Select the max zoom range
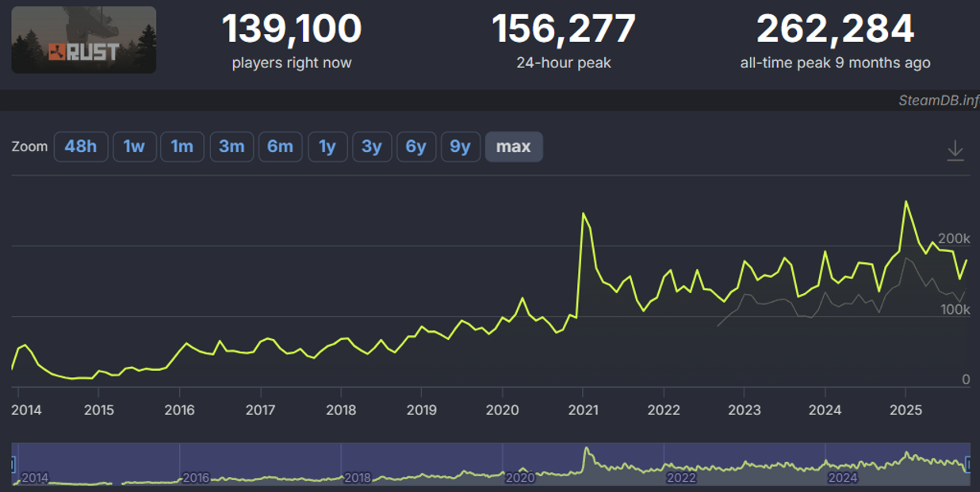This screenshot has width=980, height=492. click(514, 147)
